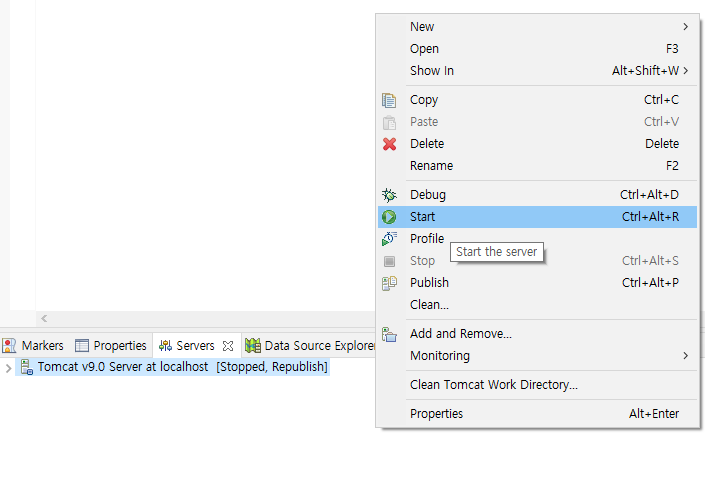The image size is (705, 492).
Task: Click the Servers tab icon
Action: 165,345
